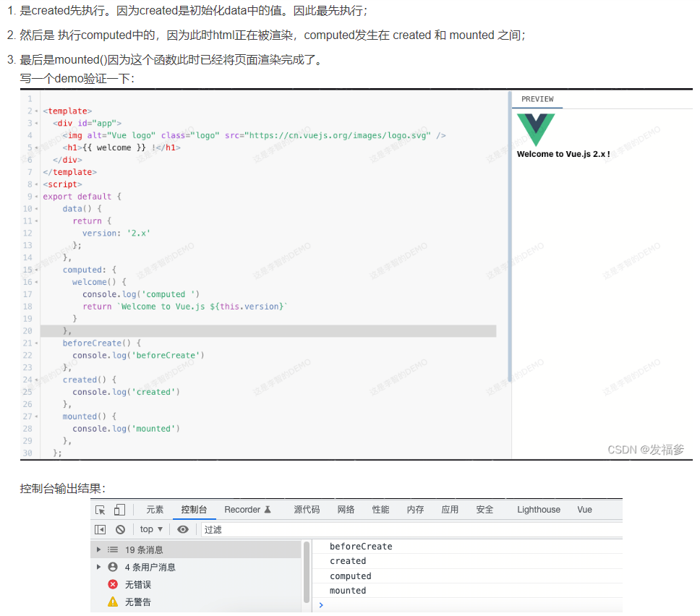Click the 过滤 filter input field
Screen dimensions: 700x616
tap(405, 529)
